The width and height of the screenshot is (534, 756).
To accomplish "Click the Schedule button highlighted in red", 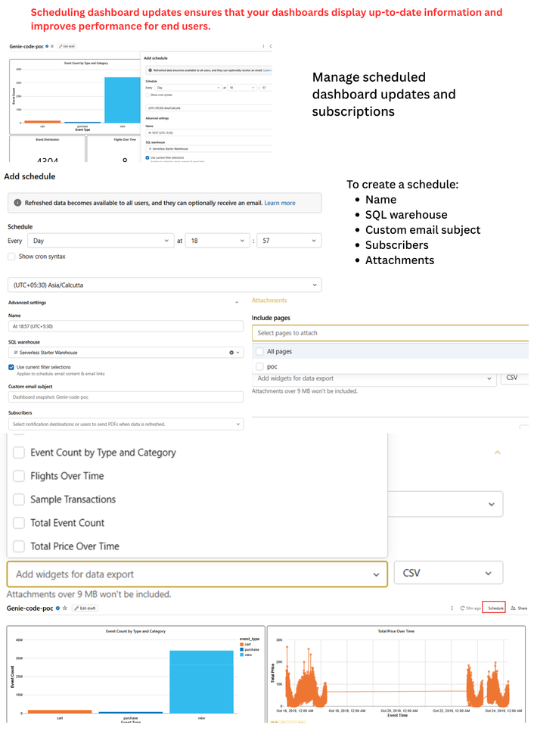I will [x=493, y=608].
